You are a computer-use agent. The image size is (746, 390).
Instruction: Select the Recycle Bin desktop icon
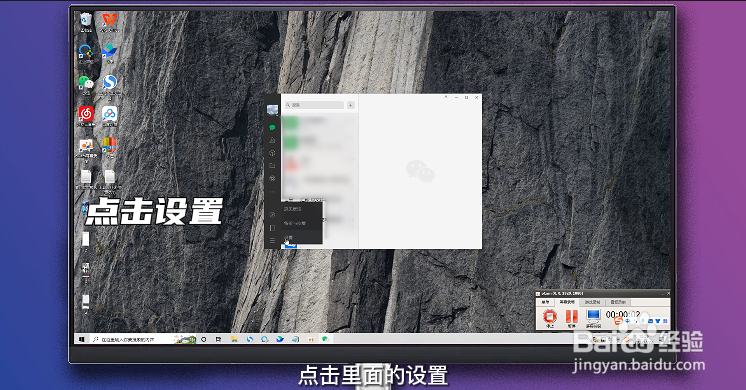86,22
